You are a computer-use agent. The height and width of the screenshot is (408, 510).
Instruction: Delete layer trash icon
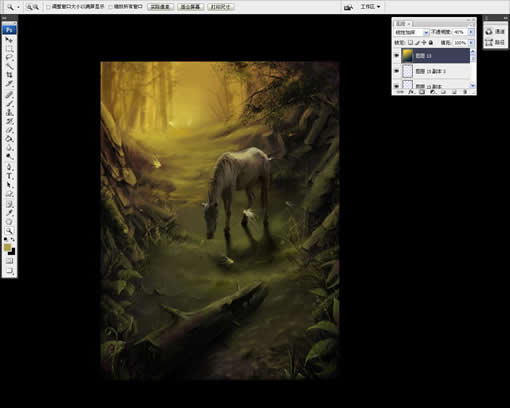(x=465, y=92)
